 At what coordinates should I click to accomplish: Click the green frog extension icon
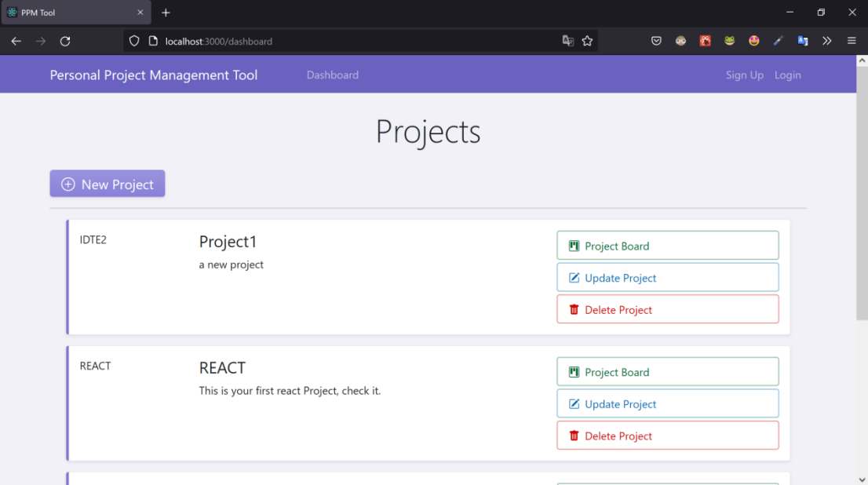729,41
